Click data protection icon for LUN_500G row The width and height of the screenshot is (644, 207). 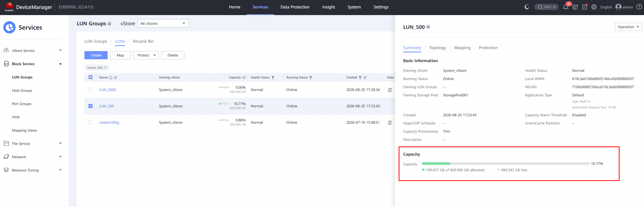tap(390, 90)
